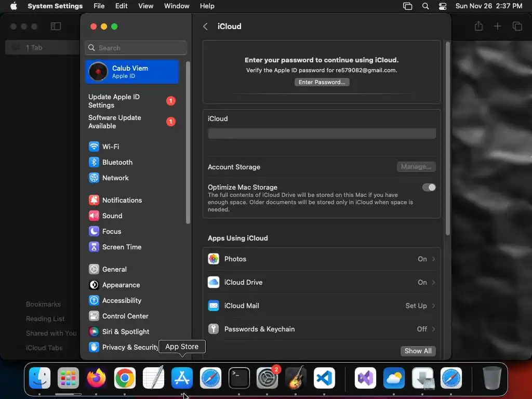This screenshot has height=399, width=532.
Task: Expand Passwords & Keychain row
Action: coord(322,329)
